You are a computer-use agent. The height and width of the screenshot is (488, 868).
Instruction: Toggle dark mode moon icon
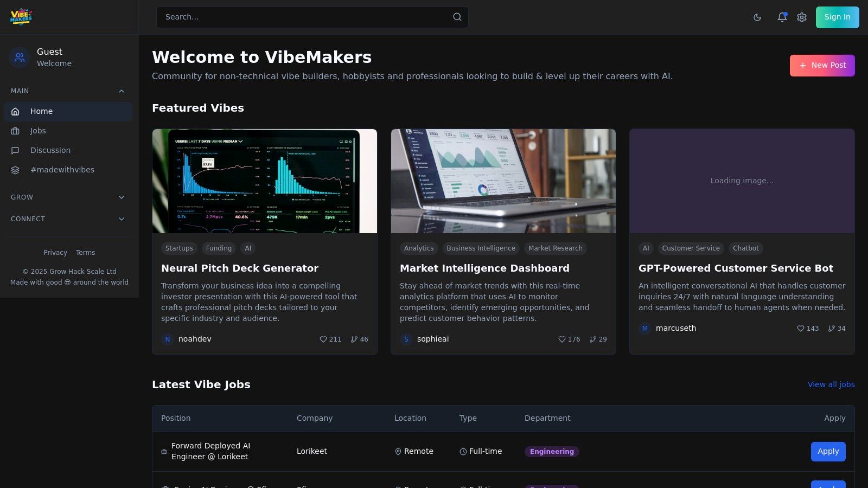[757, 17]
